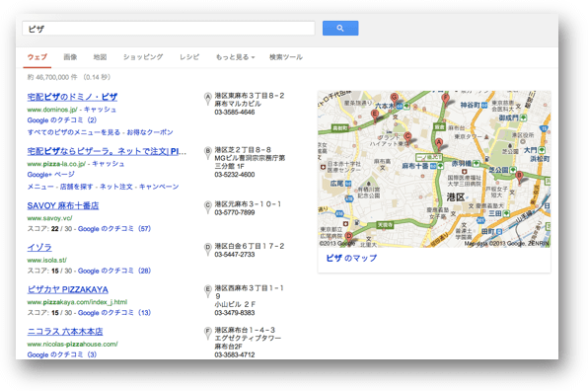Open the 地図 tab
This screenshot has height=391, width=588.
(100, 57)
